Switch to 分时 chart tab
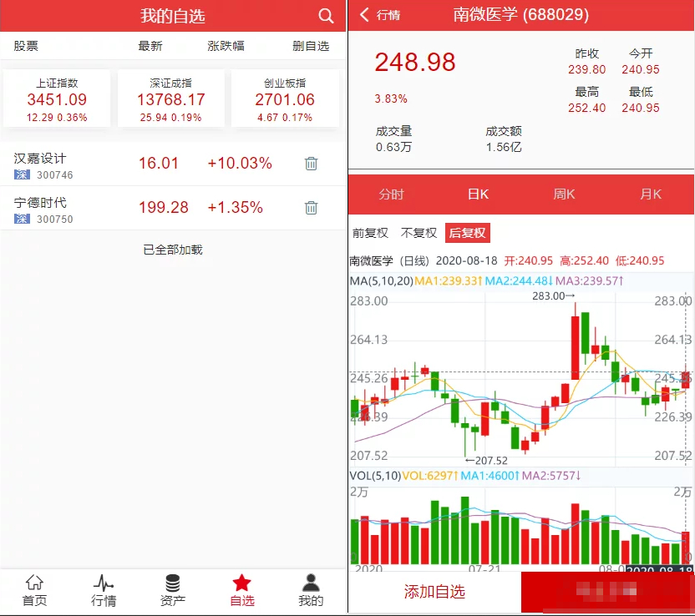The width and height of the screenshot is (695, 616). coord(391,194)
